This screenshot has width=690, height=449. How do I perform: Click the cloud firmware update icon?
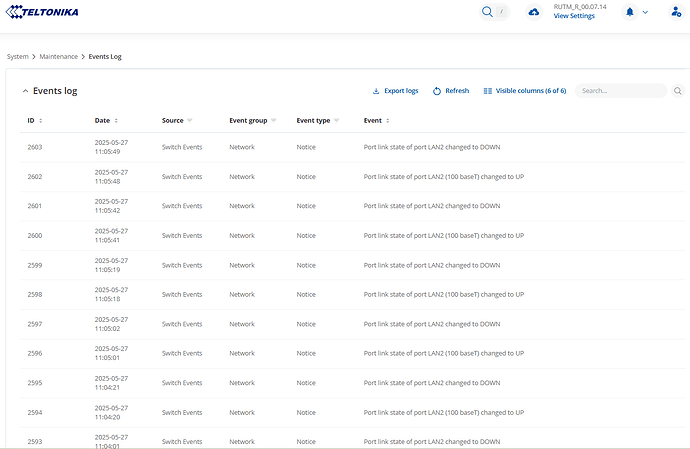click(534, 12)
